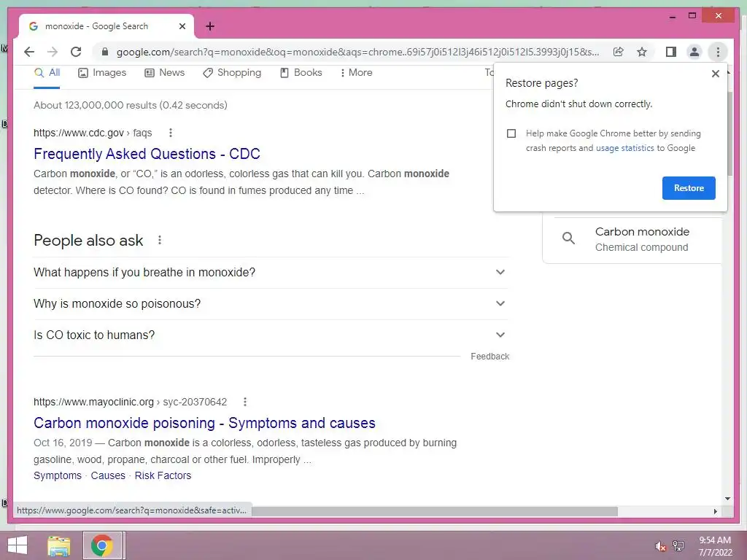747x560 pixels.
Task: Click the About 123,000,000 results text
Action: click(131, 105)
